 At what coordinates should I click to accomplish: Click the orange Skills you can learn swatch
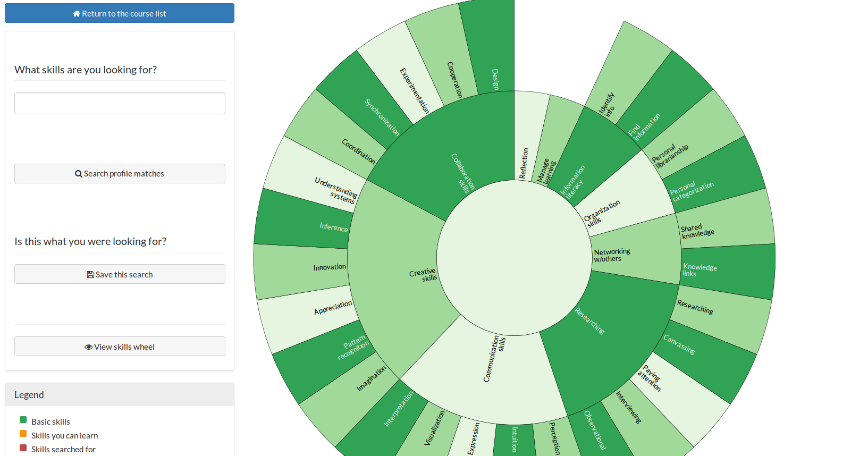tap(23, 434)
